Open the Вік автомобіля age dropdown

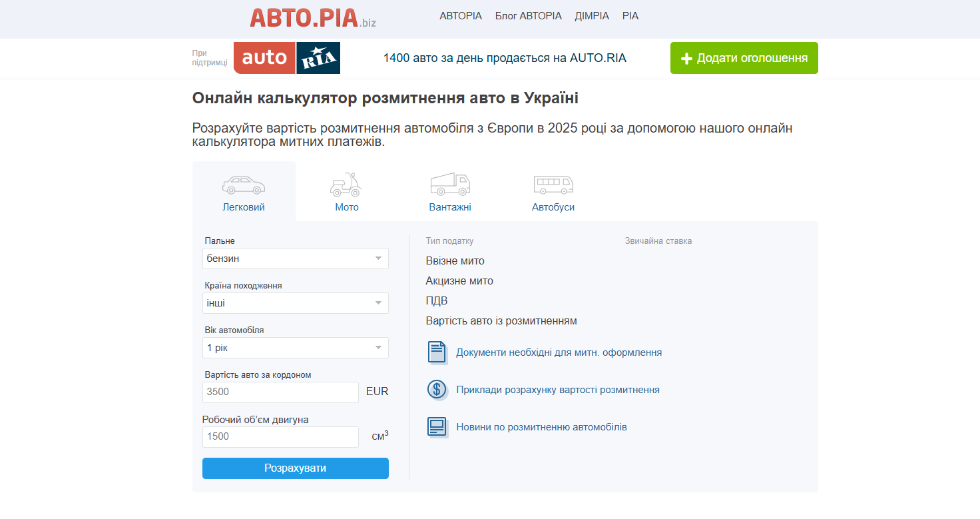point(296,348)
